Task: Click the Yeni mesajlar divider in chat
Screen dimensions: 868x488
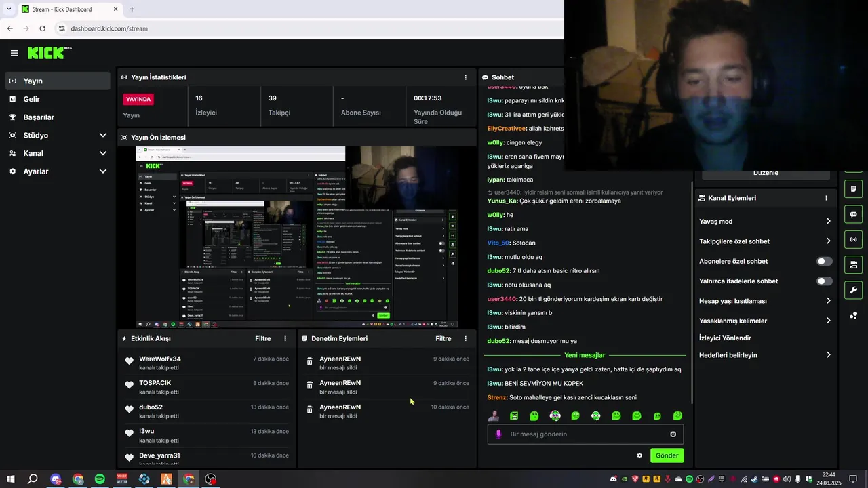Action: (585, 355)
